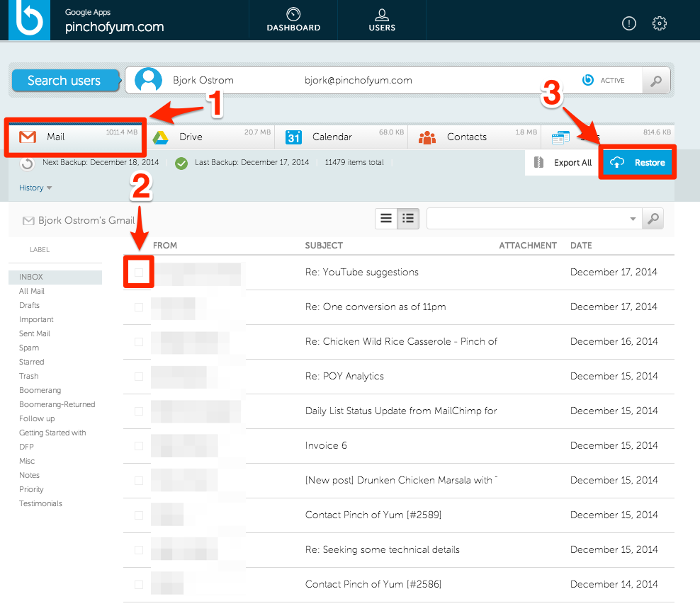Screen dimensions: 700x606
Task: Click the last backup green checkmark icon
Action: click(181, 164)
